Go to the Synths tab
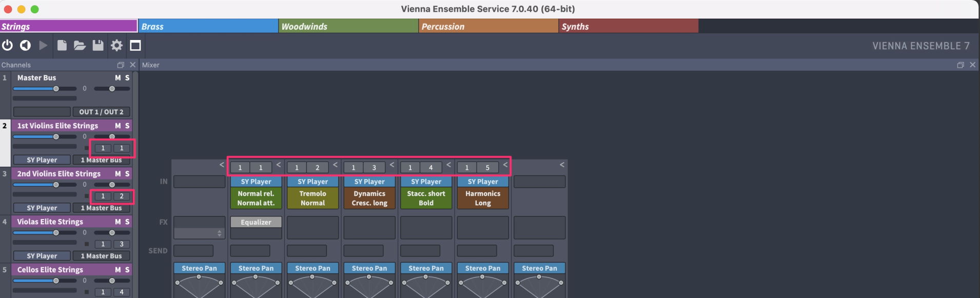980x298 pixels. [x=629, y=26]
